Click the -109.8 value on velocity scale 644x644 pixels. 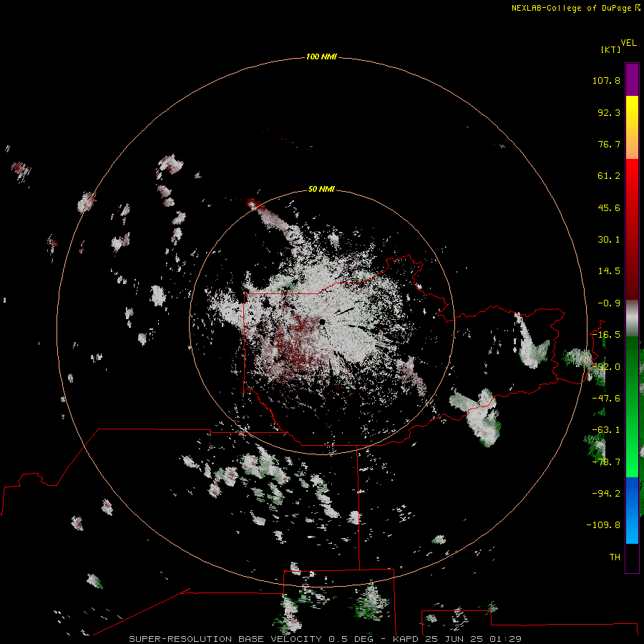603,525
